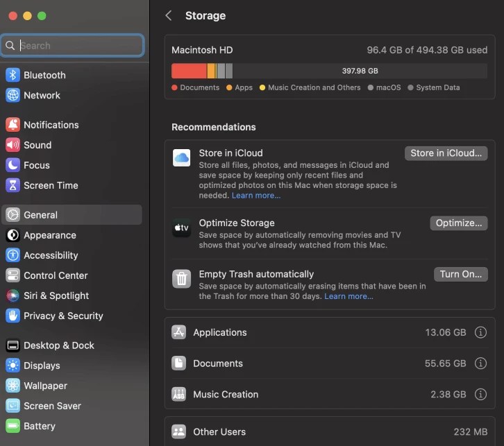Click the search magnifier icon
The image size is (504, 446).
tap(10, 46)
